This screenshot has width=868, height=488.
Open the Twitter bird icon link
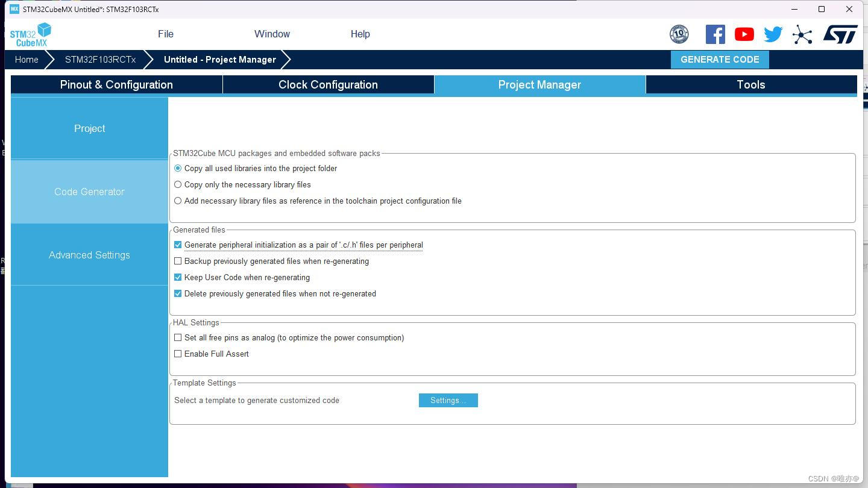pyautogui.click(x=773, y=34)
